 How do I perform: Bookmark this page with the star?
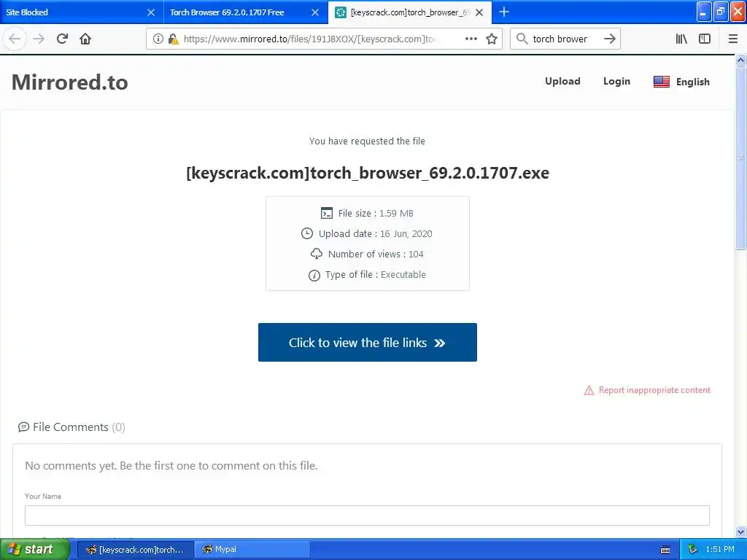click(x=492, y=39)
